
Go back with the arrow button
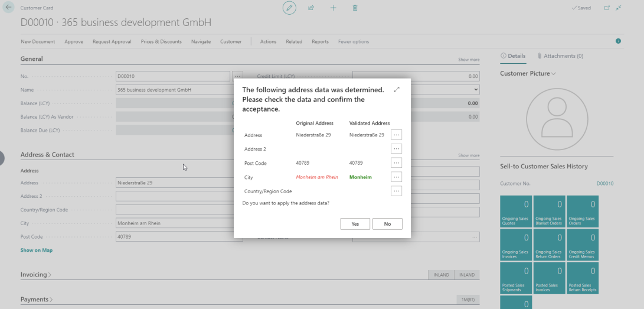point(8,8)
